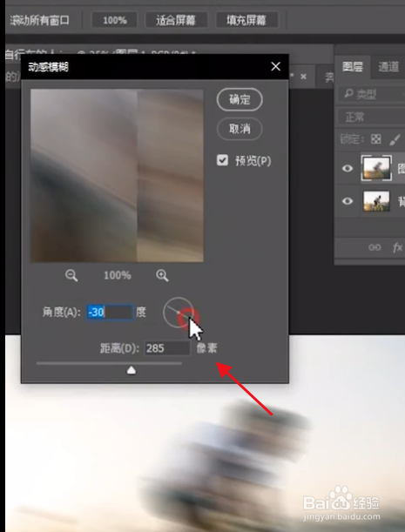Image resolution: width=405 pixels, height=532 pixels.
Task: Click the 100% preview zoom label
Action: [117, 275]
